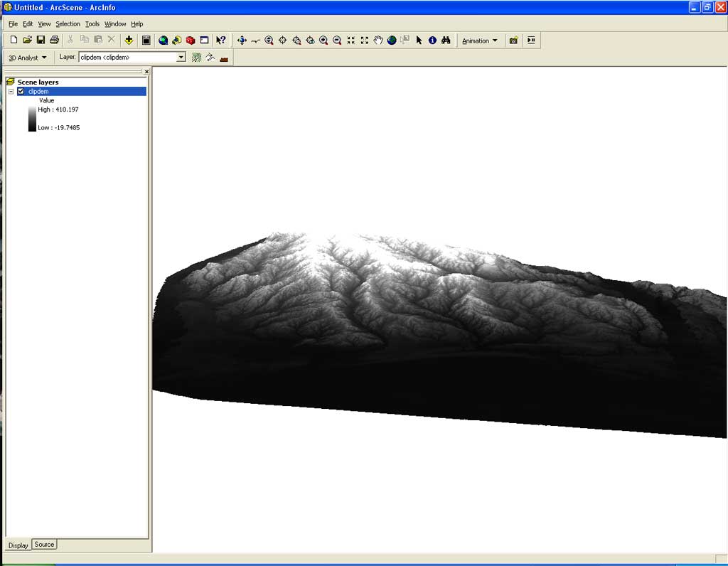Collapse the clipdem layer legend
The width and height of the screenshot is (728, 566).
point(11,92)
